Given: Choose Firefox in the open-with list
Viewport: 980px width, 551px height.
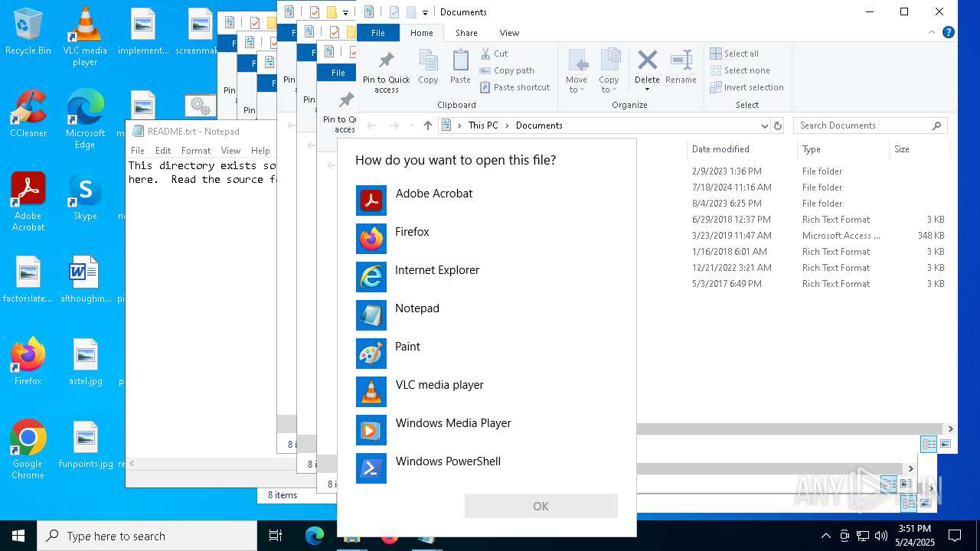Looking at the screenshot, I should [486, 238].
